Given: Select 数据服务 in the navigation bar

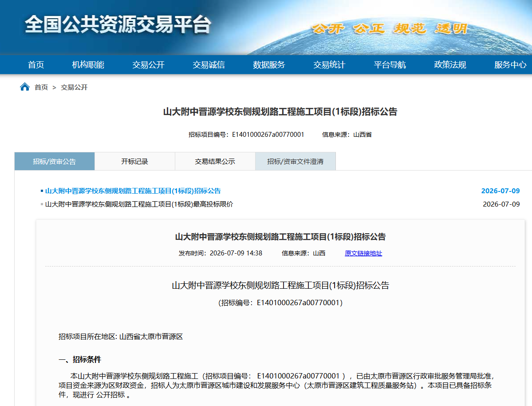Looking at the screenshot, I should 269,64.
